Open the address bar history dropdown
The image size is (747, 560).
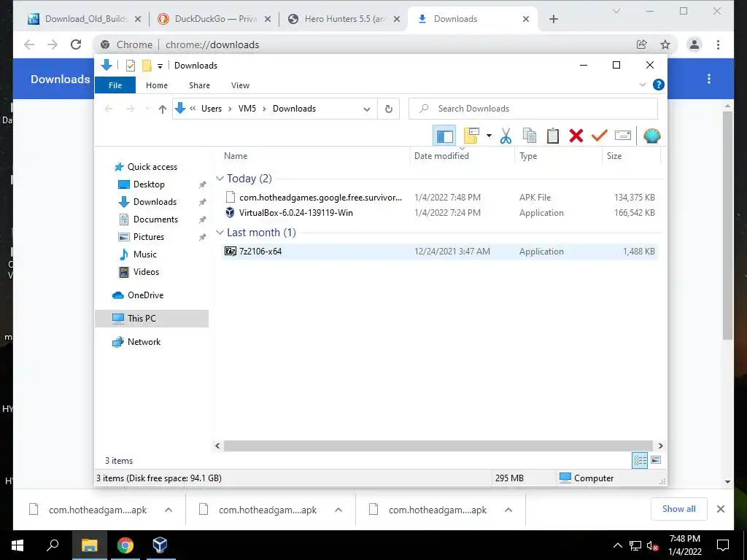coord(367,109)
